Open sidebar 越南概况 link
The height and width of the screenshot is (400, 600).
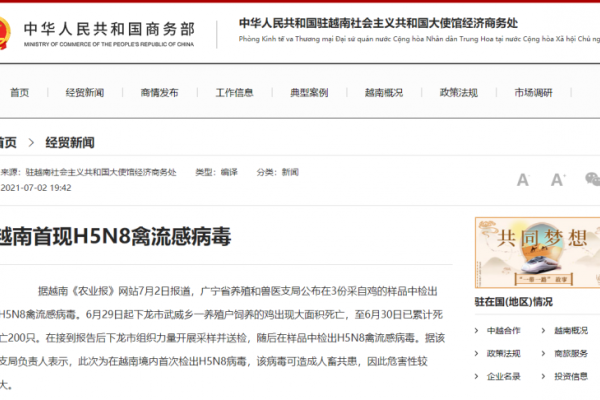[x=571, y=331]
